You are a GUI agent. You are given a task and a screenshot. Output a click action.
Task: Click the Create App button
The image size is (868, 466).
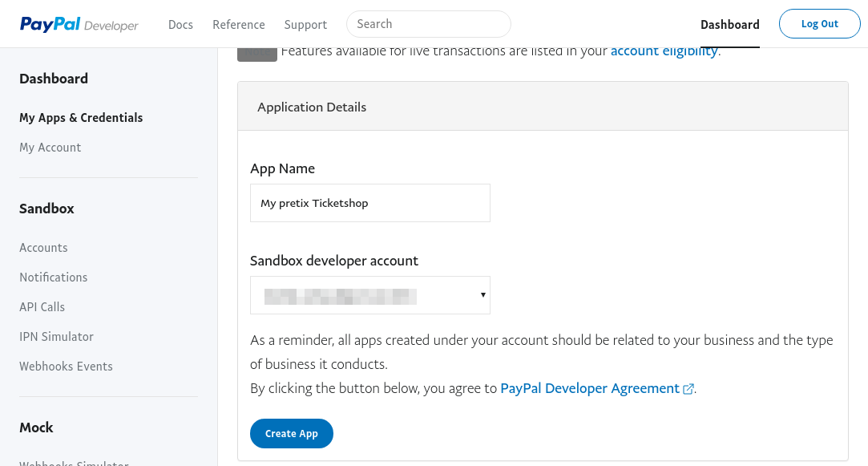[292, 433]
